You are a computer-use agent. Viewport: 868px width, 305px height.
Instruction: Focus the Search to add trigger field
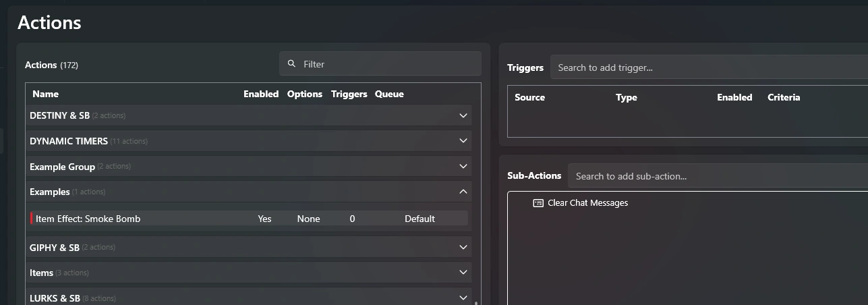(709, 67)
